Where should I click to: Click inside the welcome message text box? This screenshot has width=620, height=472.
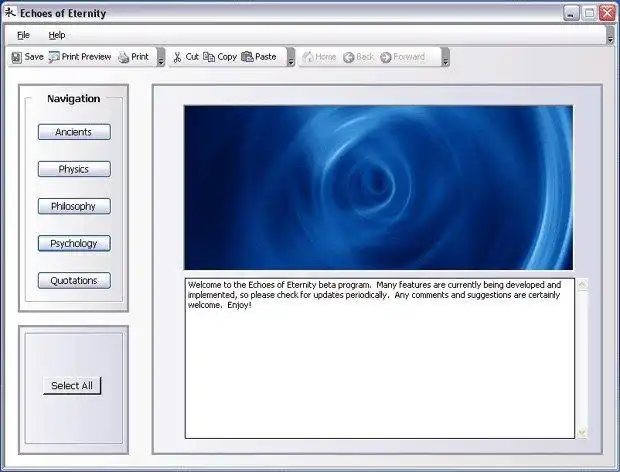(x=380, y=358)
